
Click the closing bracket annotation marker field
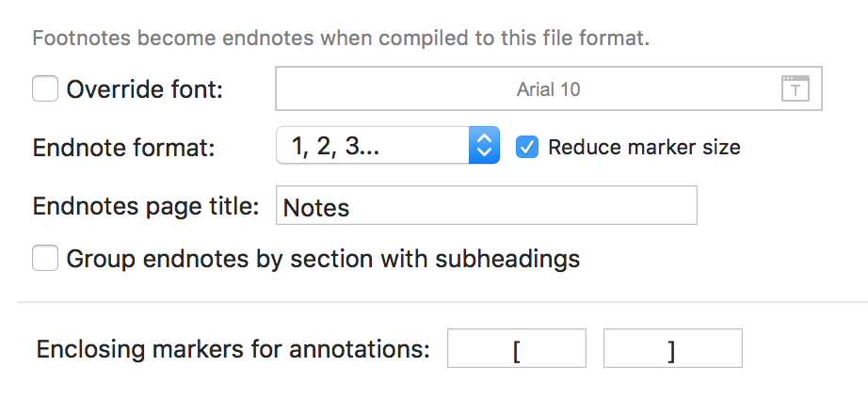672,348
